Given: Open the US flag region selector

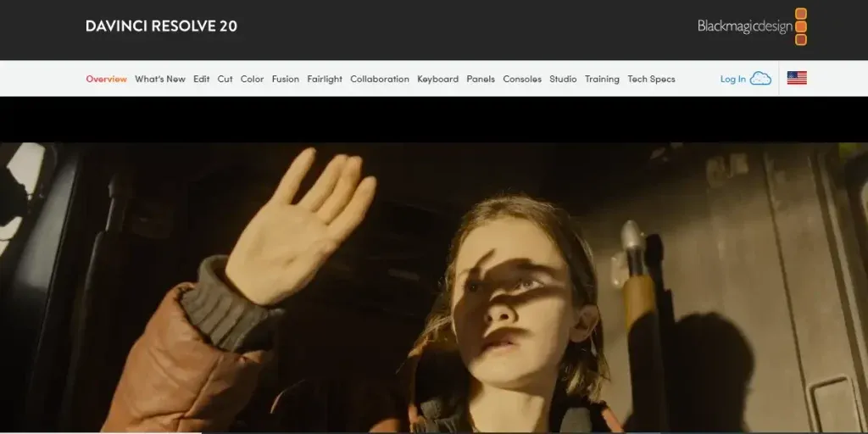Looking at the screenshot, I should point(797,78).
